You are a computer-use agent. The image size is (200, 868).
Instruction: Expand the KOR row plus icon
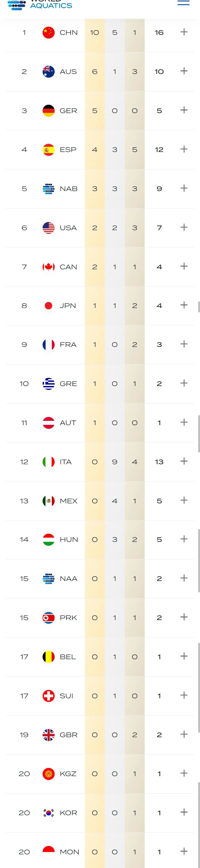pos(184,812)
